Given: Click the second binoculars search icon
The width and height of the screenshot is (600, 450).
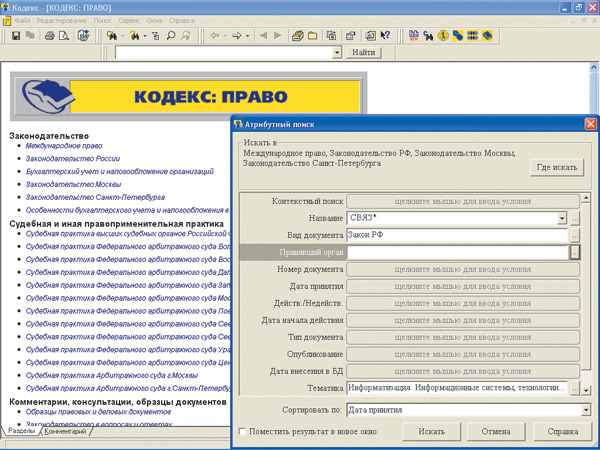Looking at the screenshot, I should point(134,36).
